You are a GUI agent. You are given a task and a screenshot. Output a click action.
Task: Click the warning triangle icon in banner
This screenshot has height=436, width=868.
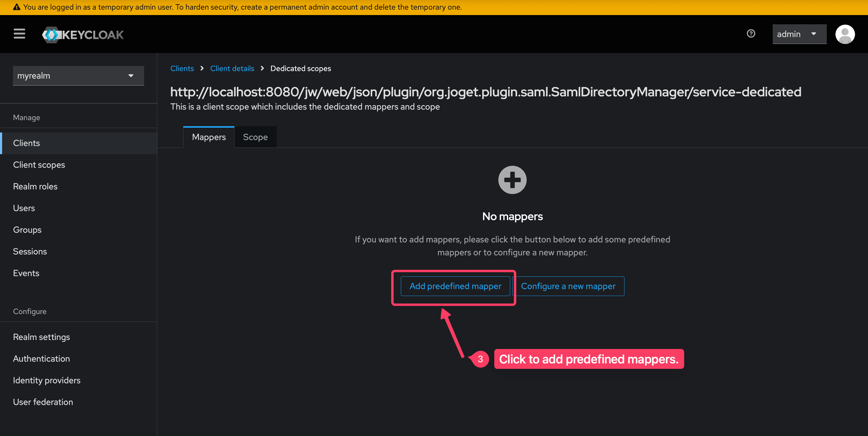coord(17,7)
